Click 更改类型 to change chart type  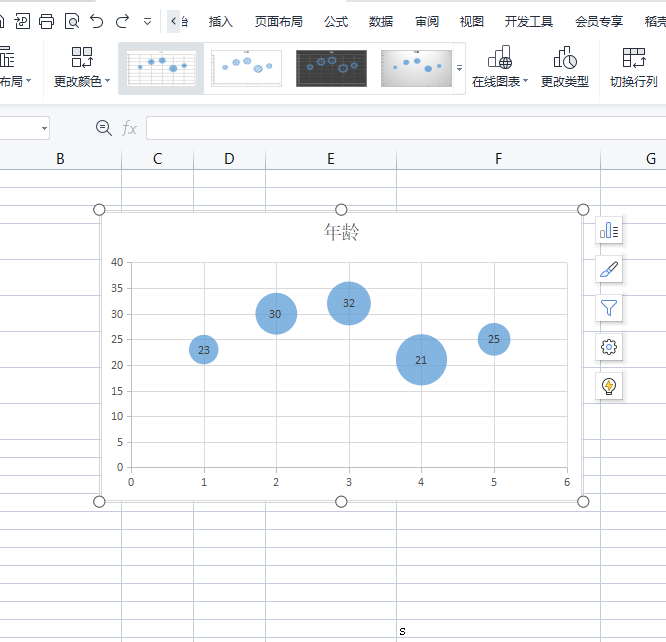click(x=565, y=68)
